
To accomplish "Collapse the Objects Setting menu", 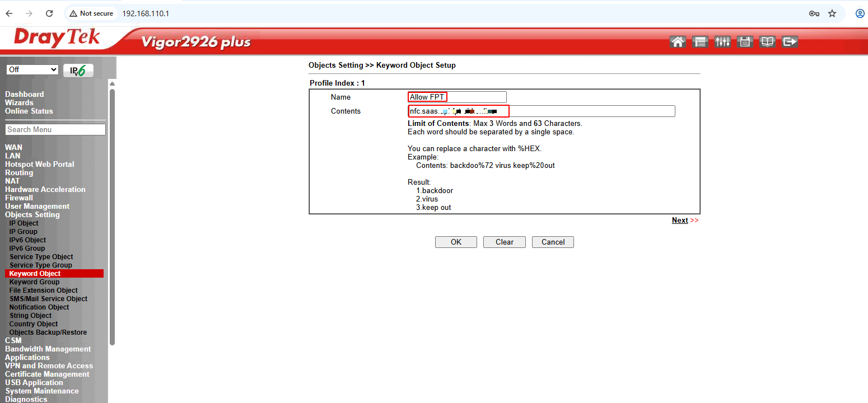I will coord(32,214).
